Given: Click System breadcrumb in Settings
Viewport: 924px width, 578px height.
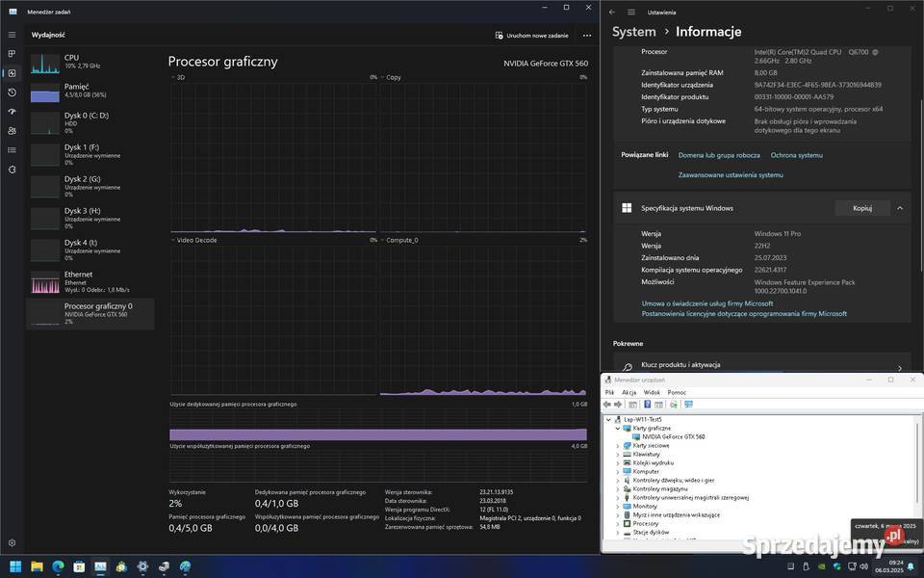Looking at the screenshot, I should pyautogui.click(x=633, y=32).
